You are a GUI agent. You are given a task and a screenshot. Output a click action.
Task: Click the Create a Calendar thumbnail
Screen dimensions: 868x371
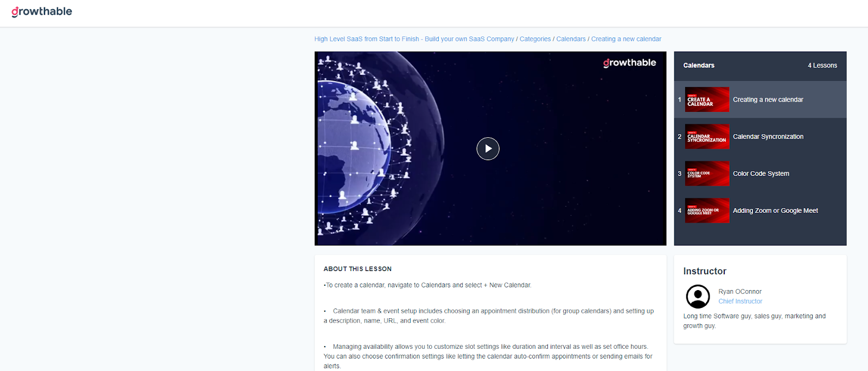(x=707, y=99)
